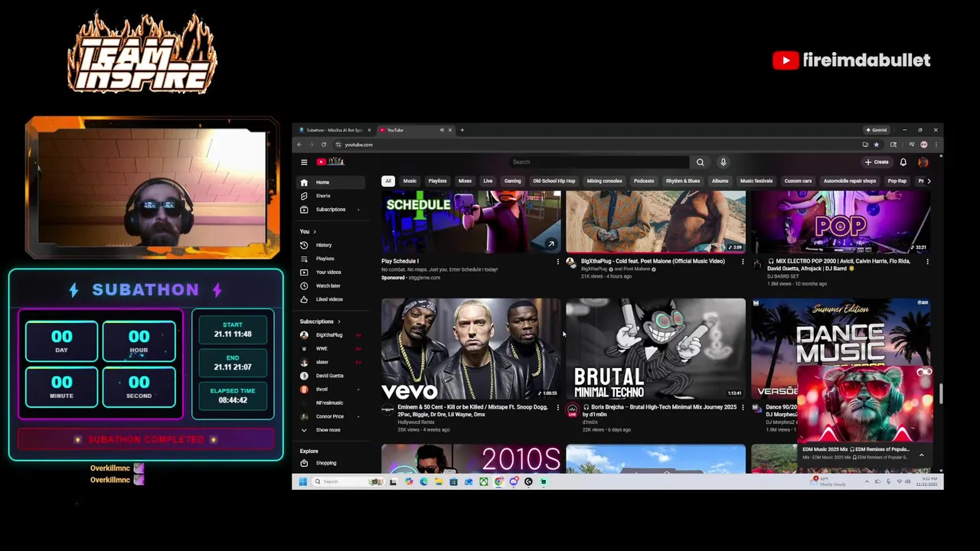The height and width of the screenshot is (551, 980).
Task: Open Home in the sidebar
Action: point(331,182)
